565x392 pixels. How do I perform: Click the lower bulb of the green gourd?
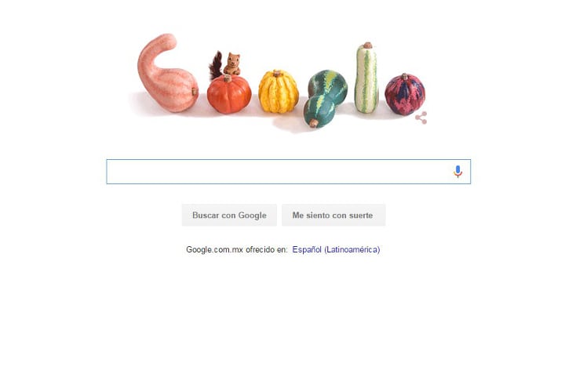tap(319, 111)
